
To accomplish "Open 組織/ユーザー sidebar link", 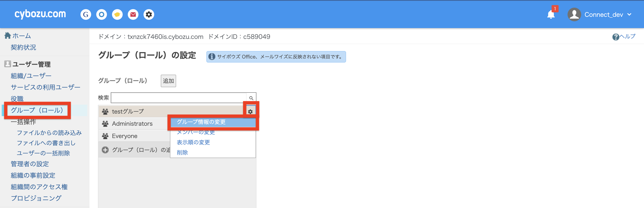I will click(31, 76).
